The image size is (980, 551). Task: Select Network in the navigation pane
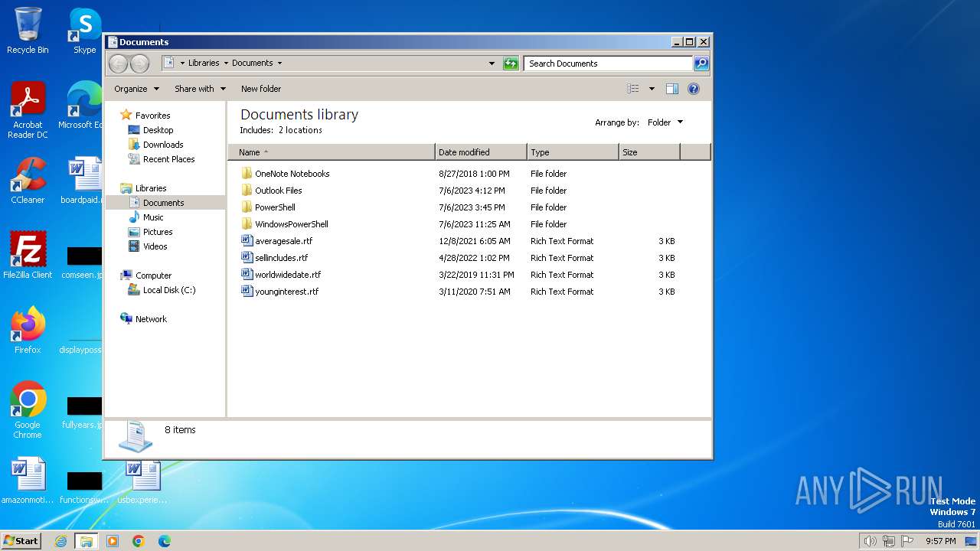151,319
